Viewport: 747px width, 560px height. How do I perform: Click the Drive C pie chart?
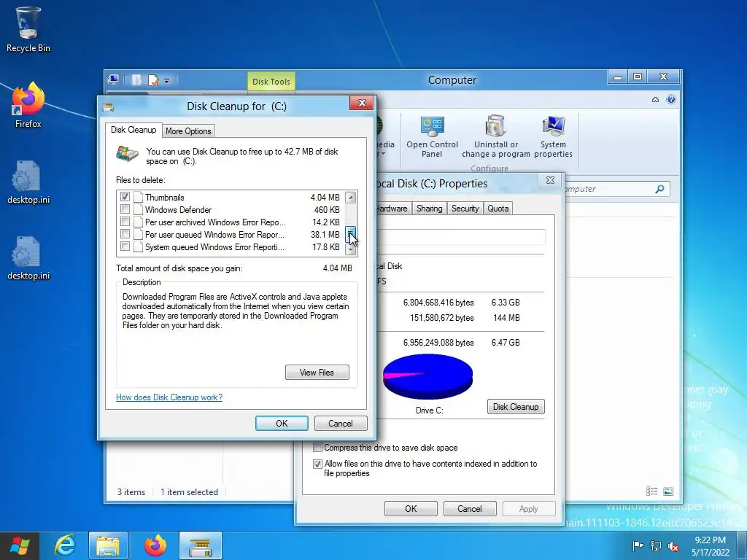point(427,376)
